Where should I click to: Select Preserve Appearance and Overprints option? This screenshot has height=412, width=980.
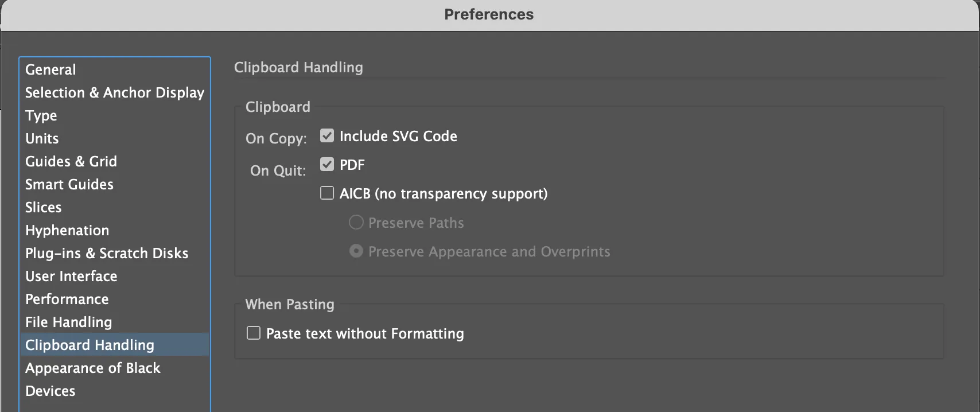(x=356, y=251)
